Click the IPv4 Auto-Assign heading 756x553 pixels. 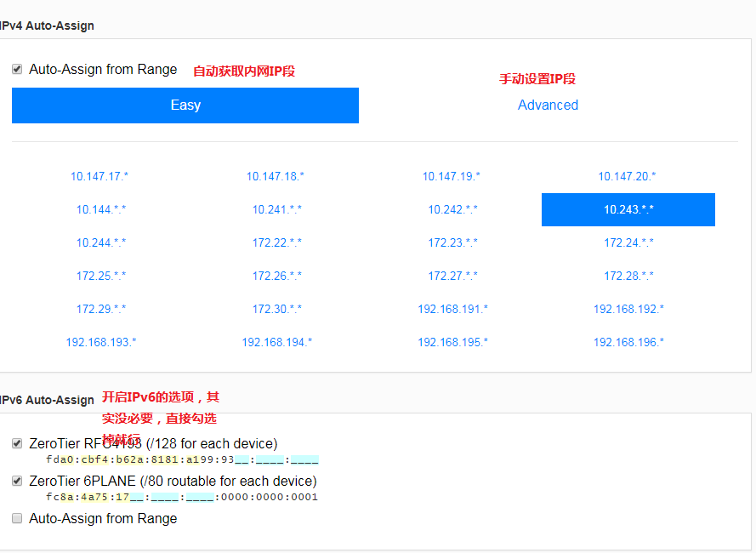point(47,26)
